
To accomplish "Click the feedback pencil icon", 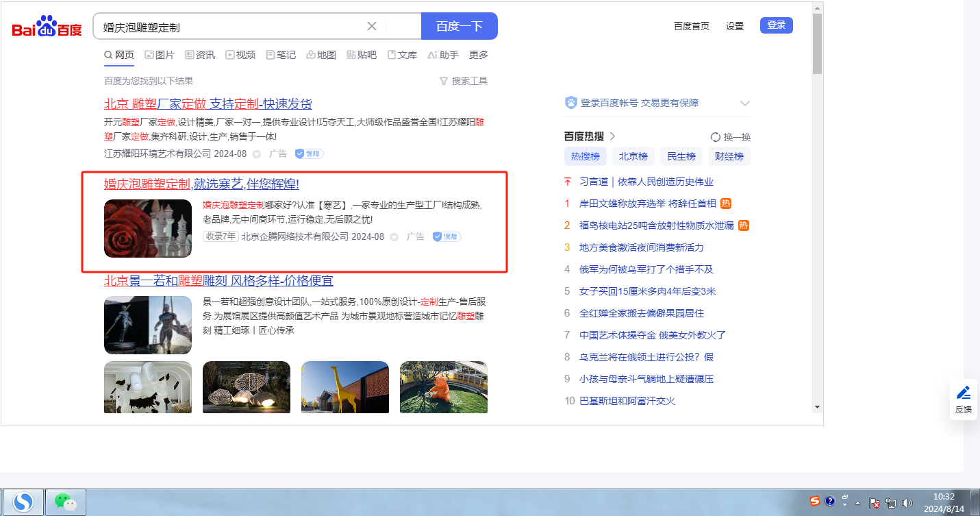I will tap(964, 393).
